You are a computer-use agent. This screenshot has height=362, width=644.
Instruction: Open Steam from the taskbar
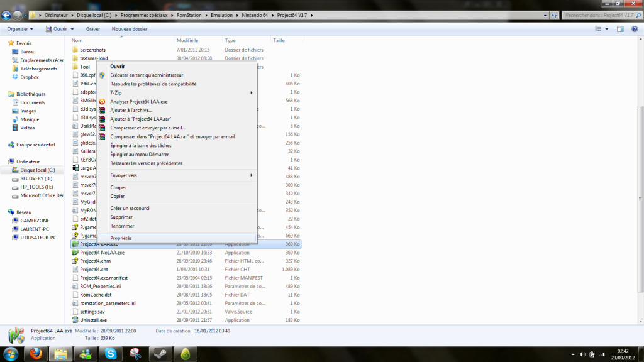[160, 354]
